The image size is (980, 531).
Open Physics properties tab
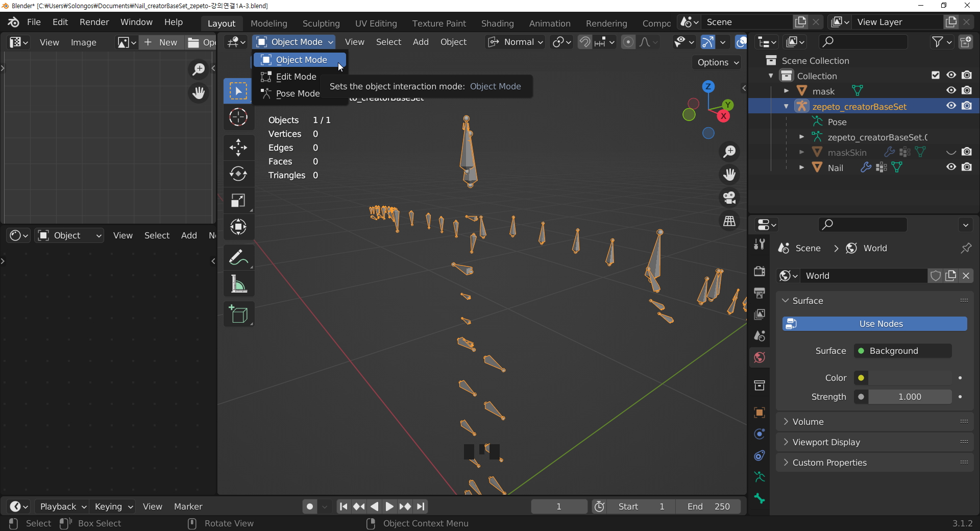[759, 434]
